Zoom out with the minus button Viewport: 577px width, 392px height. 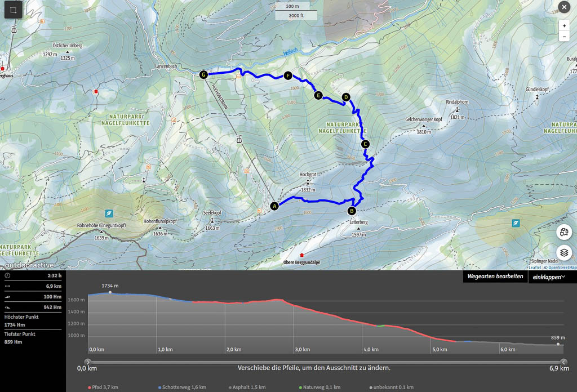[564, 37]
